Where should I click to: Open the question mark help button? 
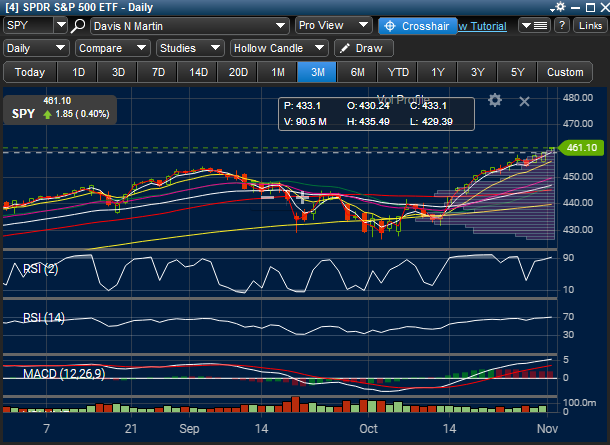pyautogui.click(x=562, y=26)
